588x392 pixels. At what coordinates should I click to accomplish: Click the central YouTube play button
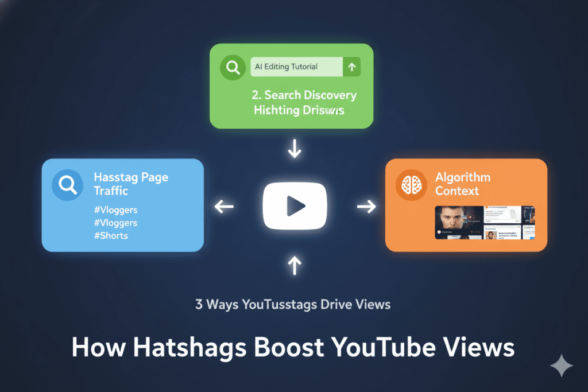tap(295, 206)
